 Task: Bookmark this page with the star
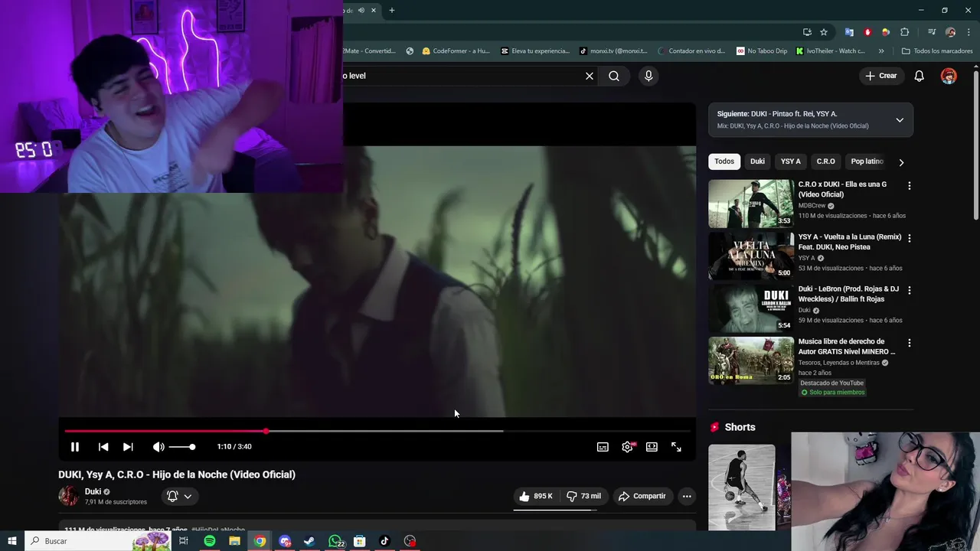(824, 32)
